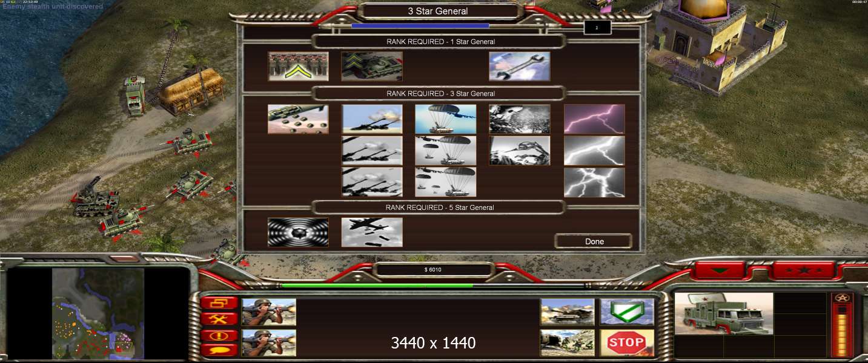Choose the Emergency Repair wrench power
This screenshot has width=868, height=363.
click(520, 67)
